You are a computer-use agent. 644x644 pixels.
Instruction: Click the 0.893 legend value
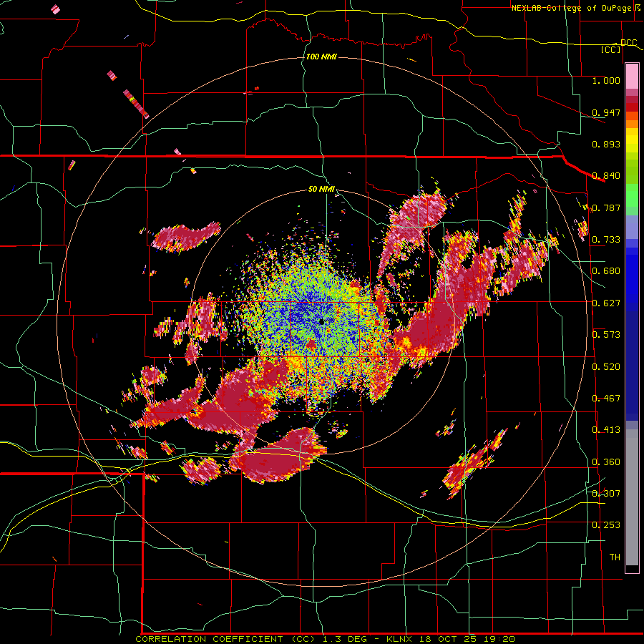pyautogui.click(x=606, y=144)
